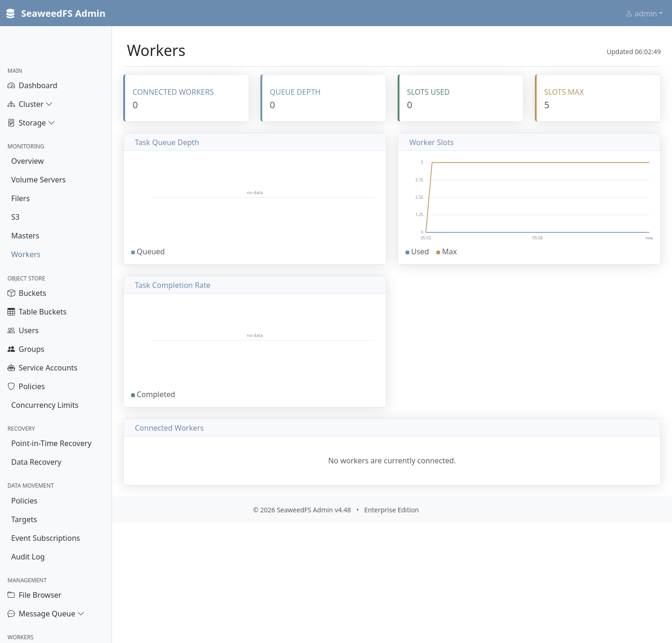Click the Slots Max stat card
The image size is (672, 643).
coord(598,98)
